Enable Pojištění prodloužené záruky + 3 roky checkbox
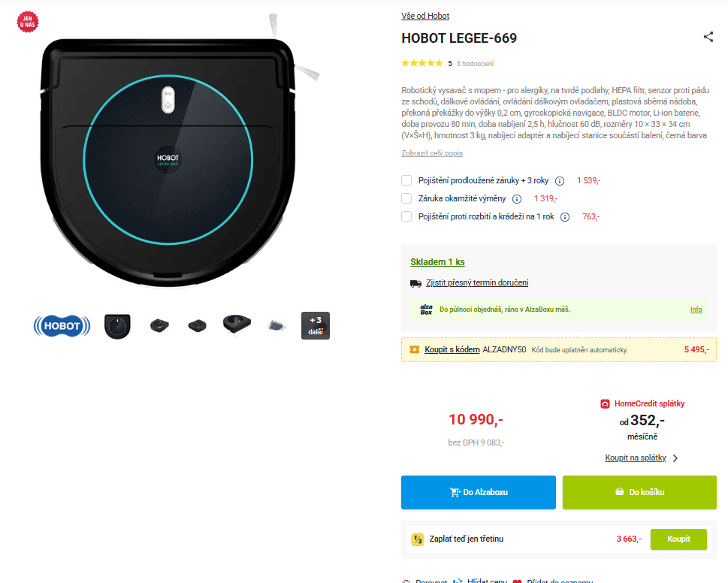728x583 pixels. 406,180
